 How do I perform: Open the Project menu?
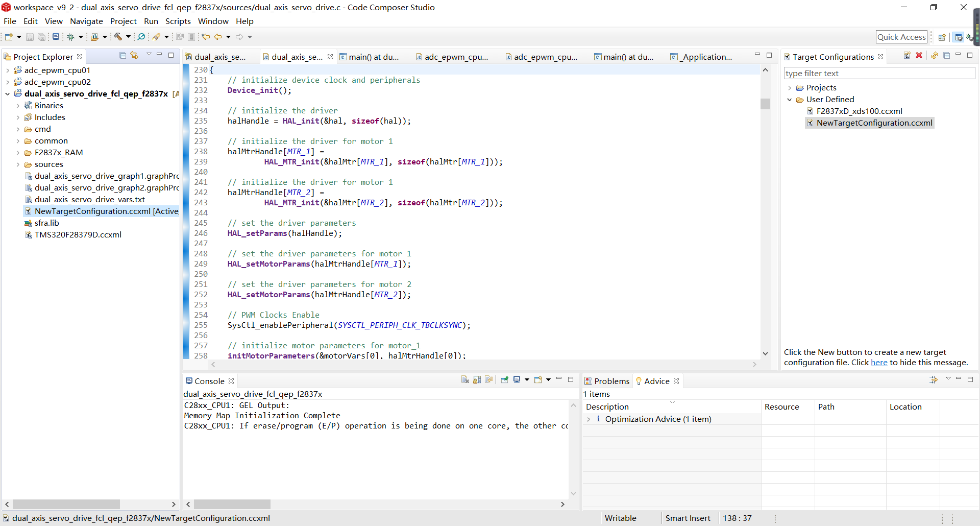point(124,21)
